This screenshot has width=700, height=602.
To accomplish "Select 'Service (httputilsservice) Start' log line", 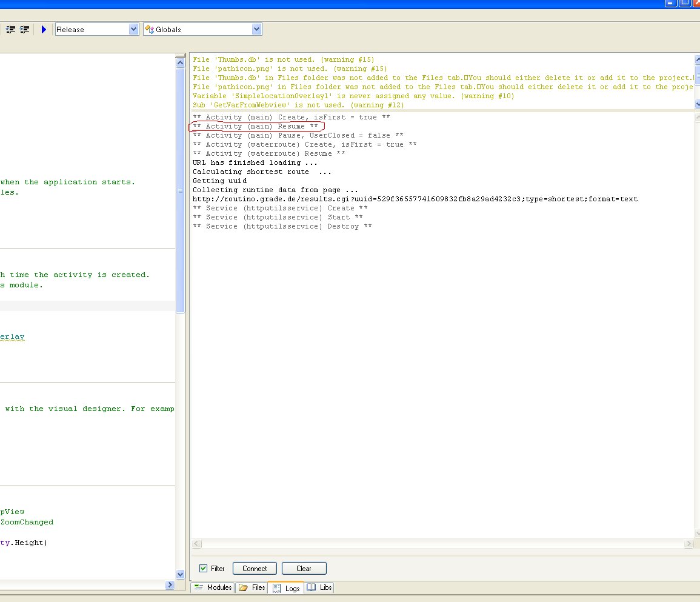I will (x=278, y=217).
